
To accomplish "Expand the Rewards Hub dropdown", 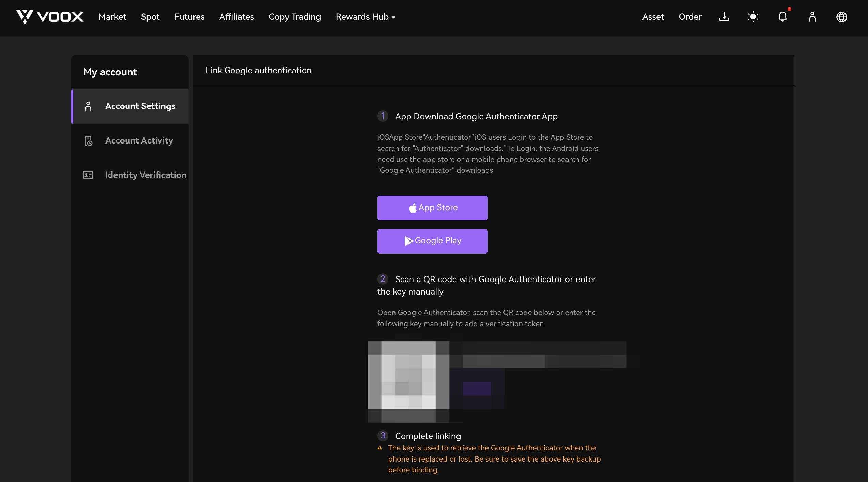I will [x=365, y=17].
